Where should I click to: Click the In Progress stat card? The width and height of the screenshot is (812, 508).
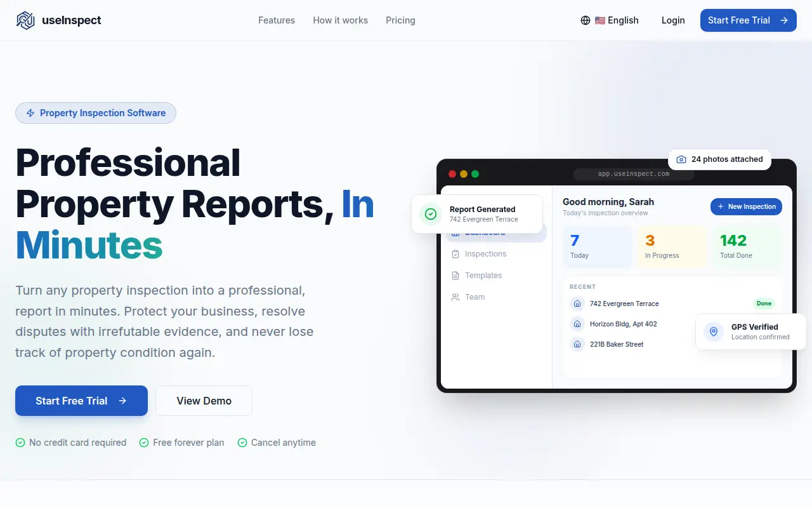[x=672, y=246]
